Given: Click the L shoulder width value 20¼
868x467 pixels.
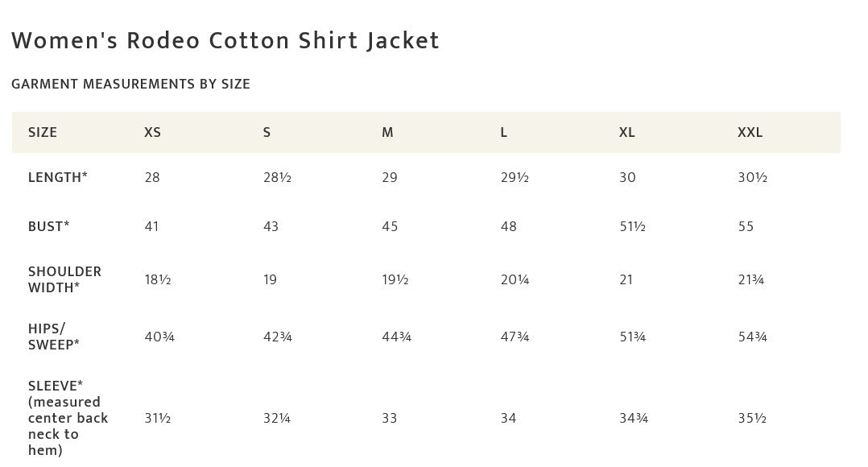Looking at the screenshot, I should (x=515, y=280).
